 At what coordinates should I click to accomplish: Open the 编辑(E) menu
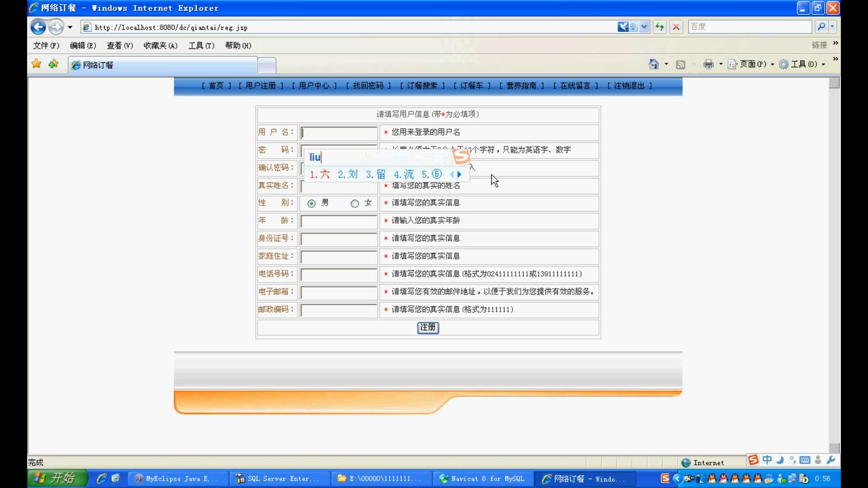[x=83, y=46]
